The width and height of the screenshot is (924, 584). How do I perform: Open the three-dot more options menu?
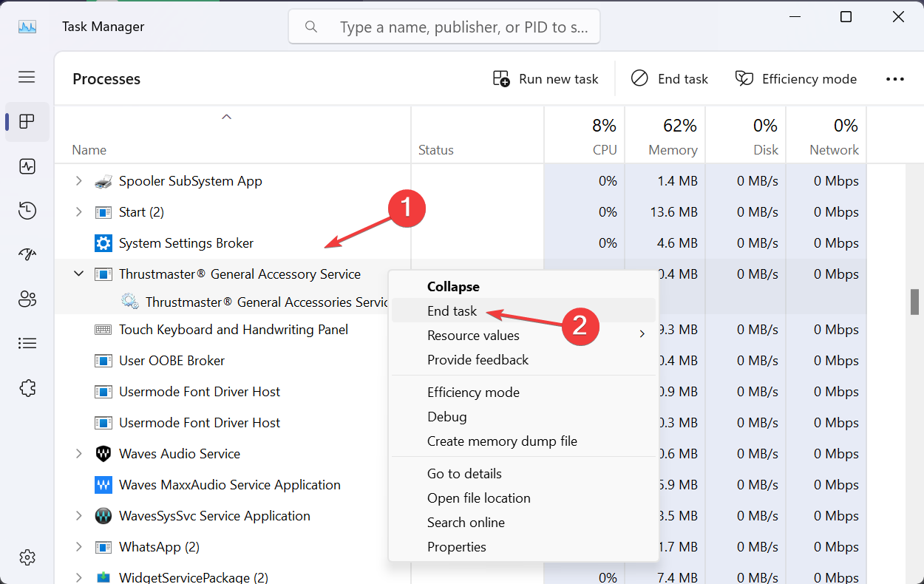pyautogui.click(x=895, y=79)
